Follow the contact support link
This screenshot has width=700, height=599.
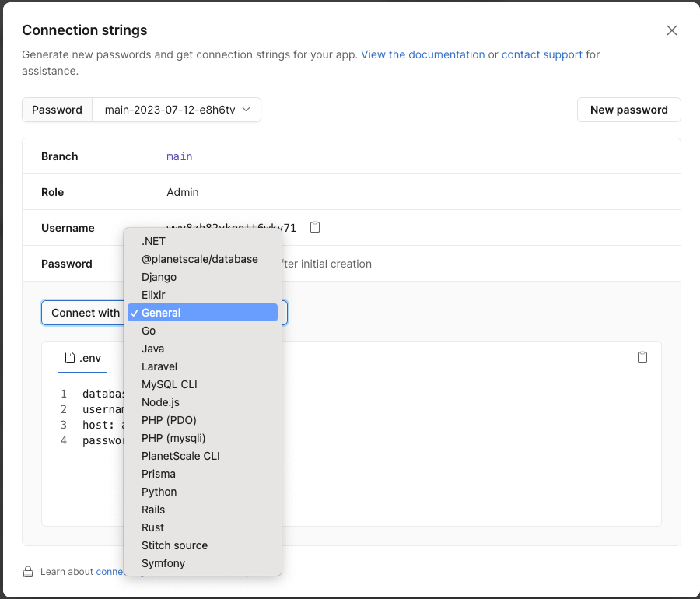pos(541,55)
